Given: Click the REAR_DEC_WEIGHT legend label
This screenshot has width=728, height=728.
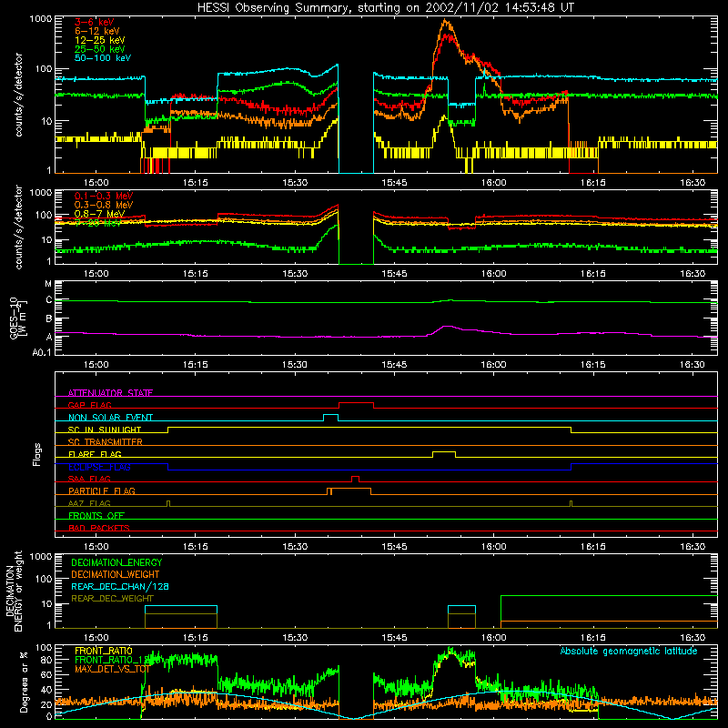Looking at the screenshot, I should click(x=112, y=599).
